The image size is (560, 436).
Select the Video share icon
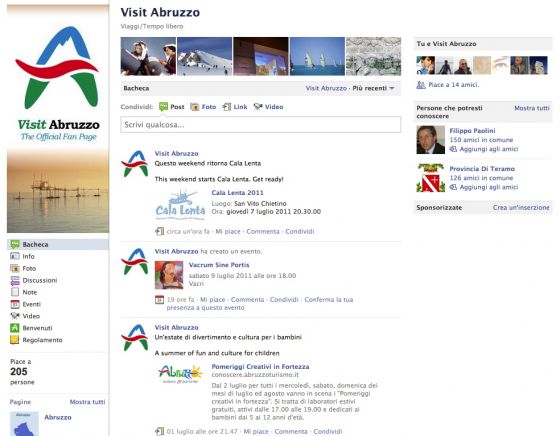click(258, 107)
